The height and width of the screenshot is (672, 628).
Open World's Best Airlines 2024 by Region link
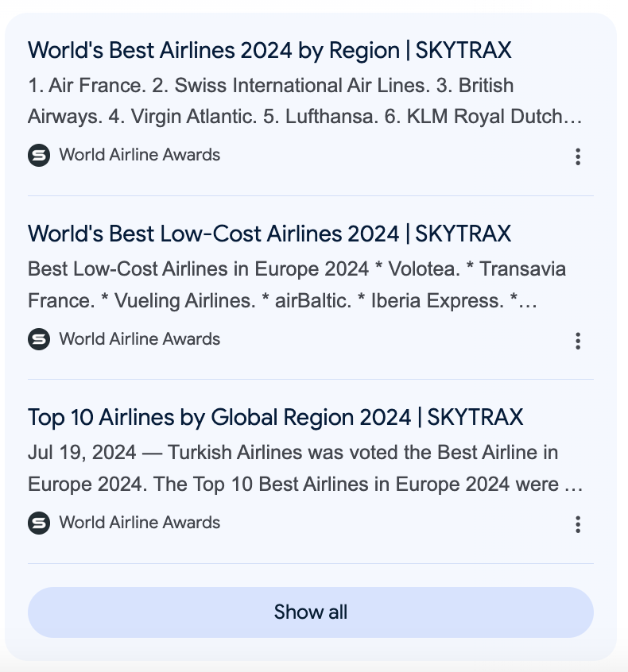[x=269, y=50]
